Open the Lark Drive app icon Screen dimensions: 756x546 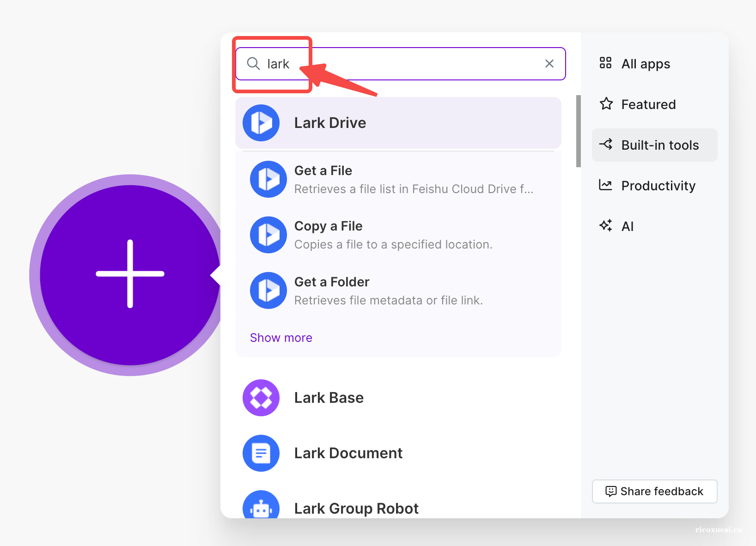click(261, 123)
